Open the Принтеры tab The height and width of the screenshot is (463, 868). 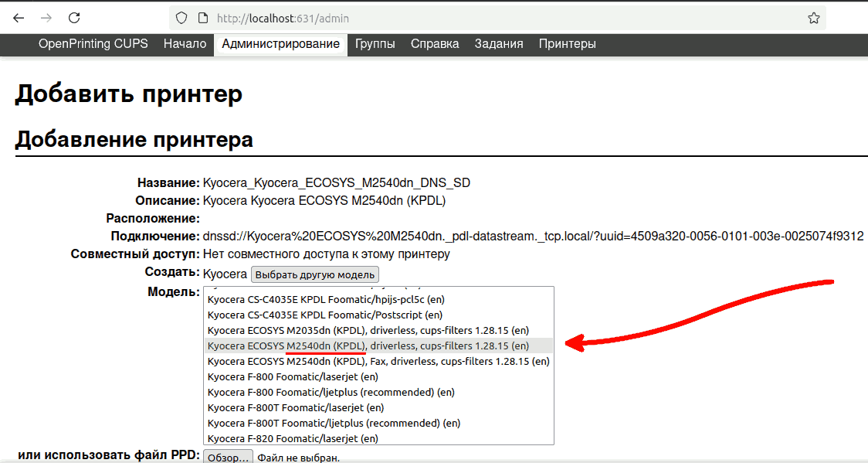point(568,44)
